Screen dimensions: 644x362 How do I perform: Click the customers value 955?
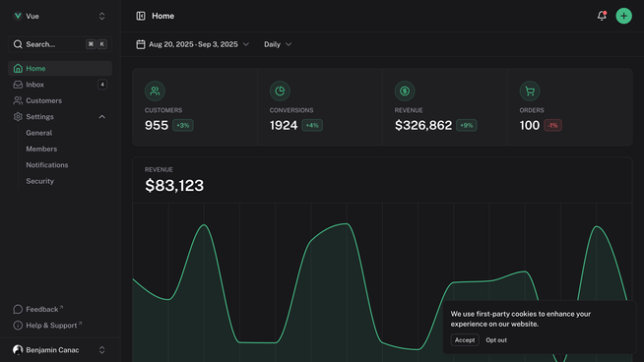coord(157,125)
